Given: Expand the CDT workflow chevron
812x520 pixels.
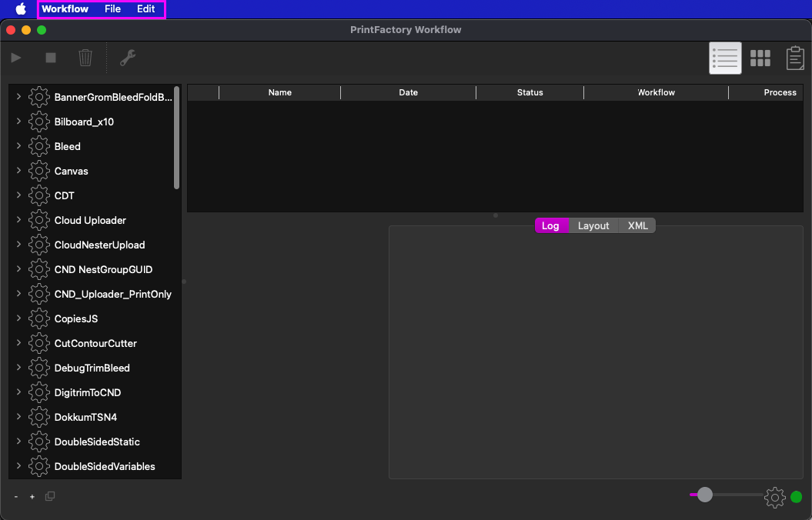Looking at the screenshot, I should click(18, 195).
